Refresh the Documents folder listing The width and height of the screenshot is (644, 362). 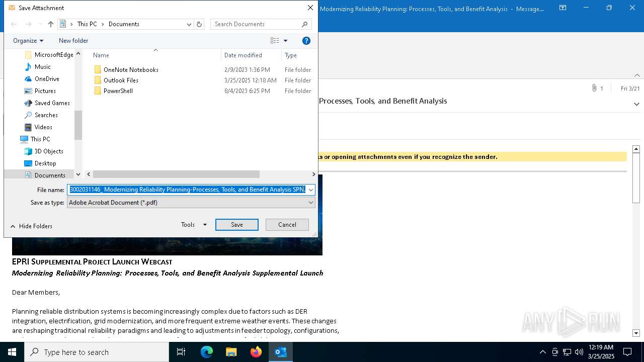[199, 24]
